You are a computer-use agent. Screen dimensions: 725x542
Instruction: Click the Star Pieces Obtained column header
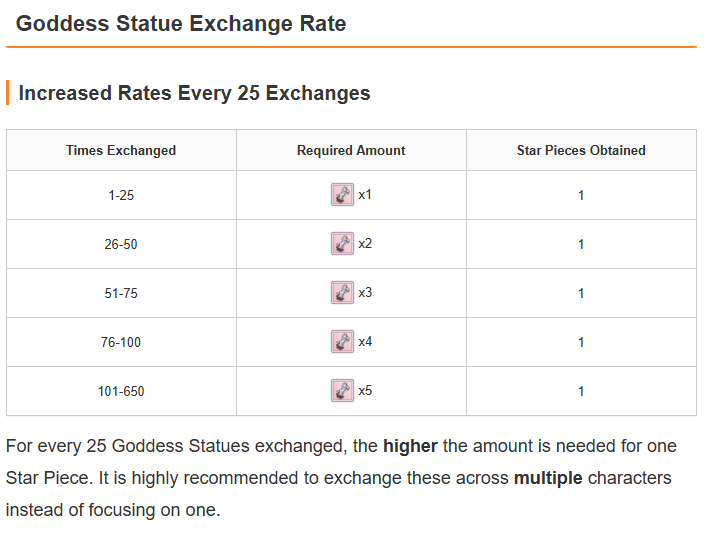581,150
